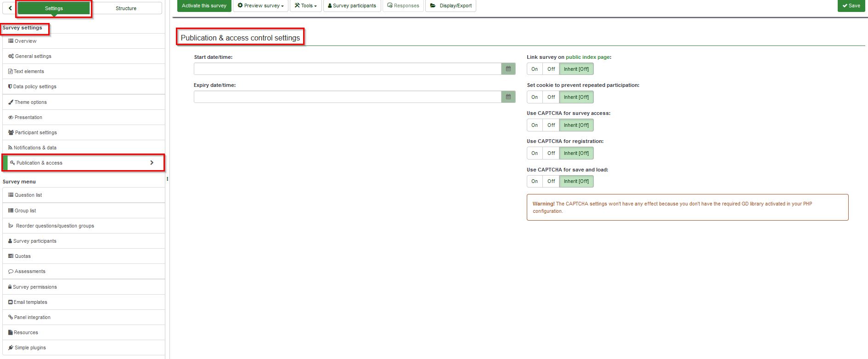The width and height of the screenshot is (868, 359).
Task: Click the Question list icon
Action: point(11,195)
